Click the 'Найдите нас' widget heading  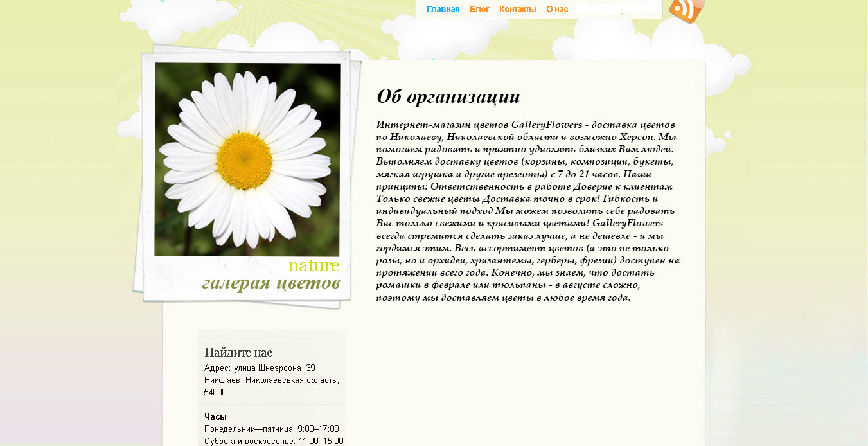(238, 352)
